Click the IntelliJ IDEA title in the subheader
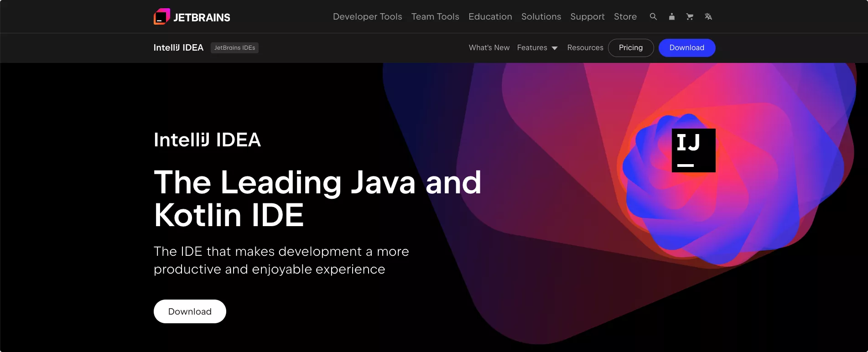868x352 pixels. (178, 48)
